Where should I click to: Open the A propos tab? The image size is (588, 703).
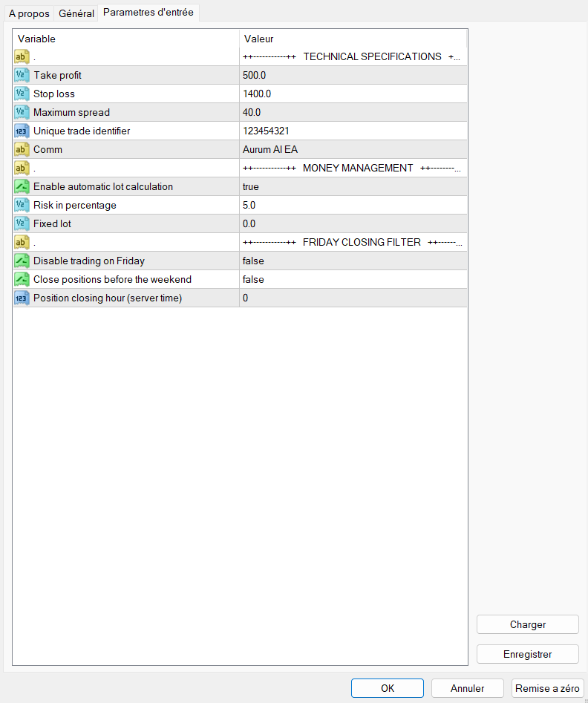click(29, 13)
